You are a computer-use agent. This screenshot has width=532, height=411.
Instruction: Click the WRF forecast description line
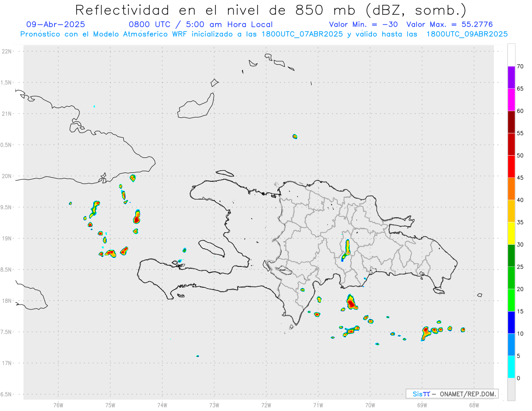click(x=264, y=34)
